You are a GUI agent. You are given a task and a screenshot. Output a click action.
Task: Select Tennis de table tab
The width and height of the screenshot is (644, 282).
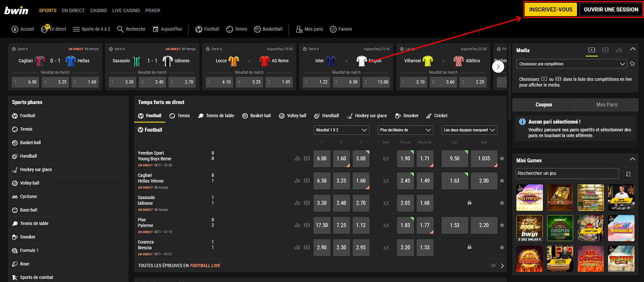[216, 115]
